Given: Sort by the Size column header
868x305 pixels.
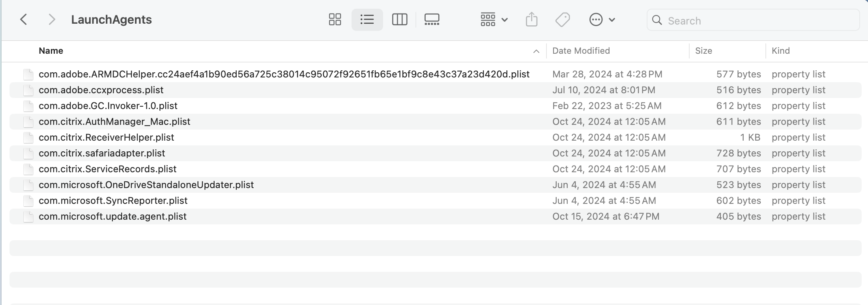Looking at the screenshot, I should pos(703,51).
